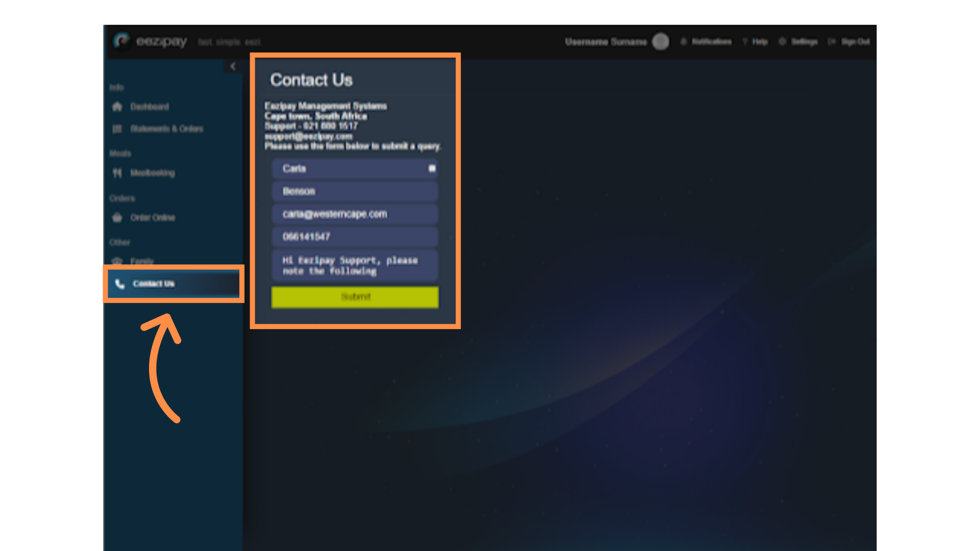Click the 'fast. simple. eezi.' tagline
Viewport: 980px width, 551px height.
click(230, 42)
